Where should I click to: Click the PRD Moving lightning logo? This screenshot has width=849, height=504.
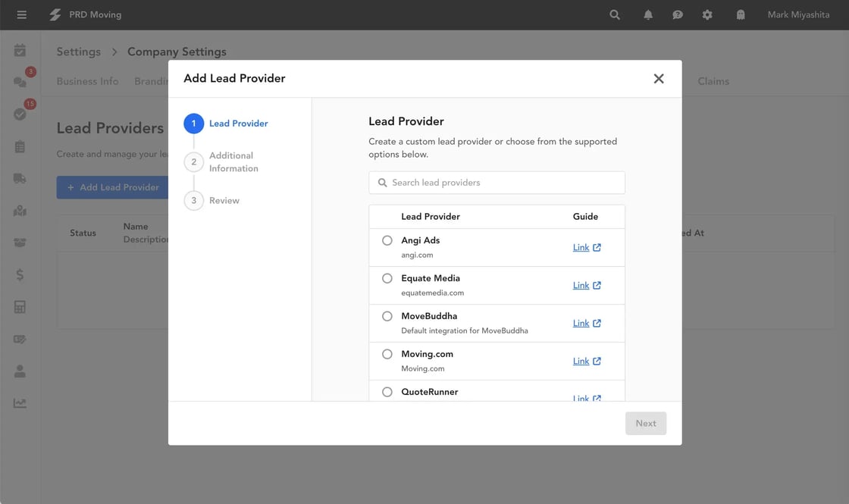55,14
